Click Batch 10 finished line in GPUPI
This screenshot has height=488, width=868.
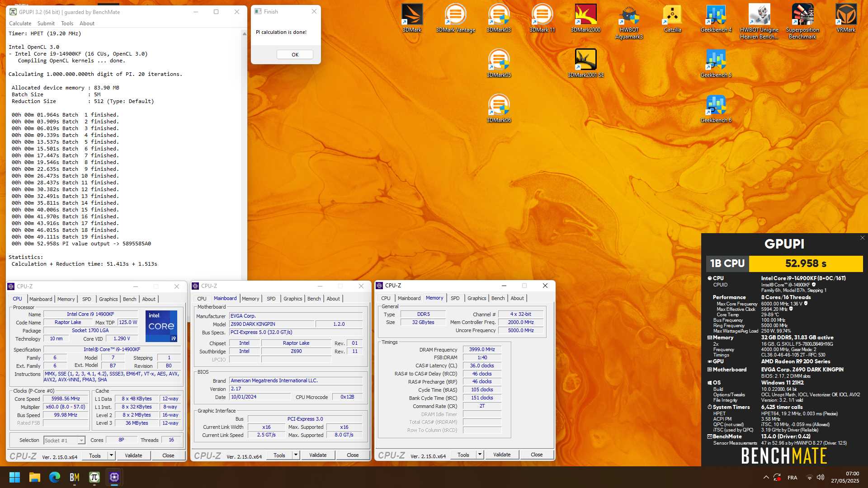(65, 176)
